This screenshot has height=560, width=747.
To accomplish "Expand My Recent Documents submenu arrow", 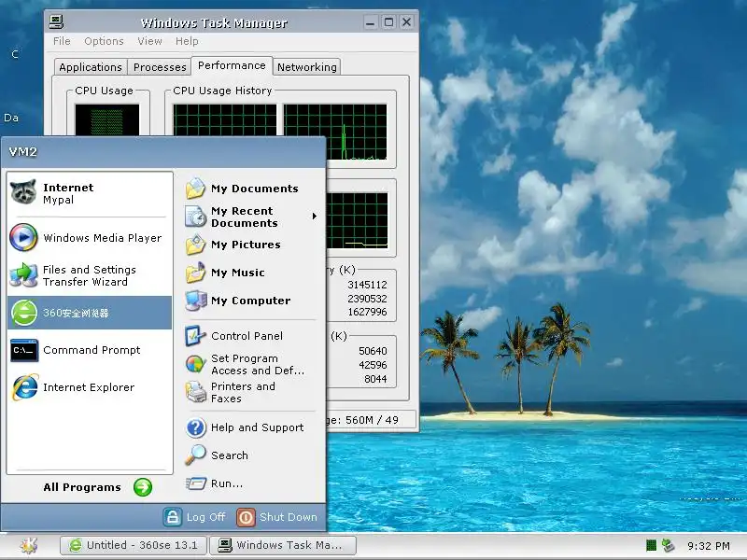I will [315, 217].
